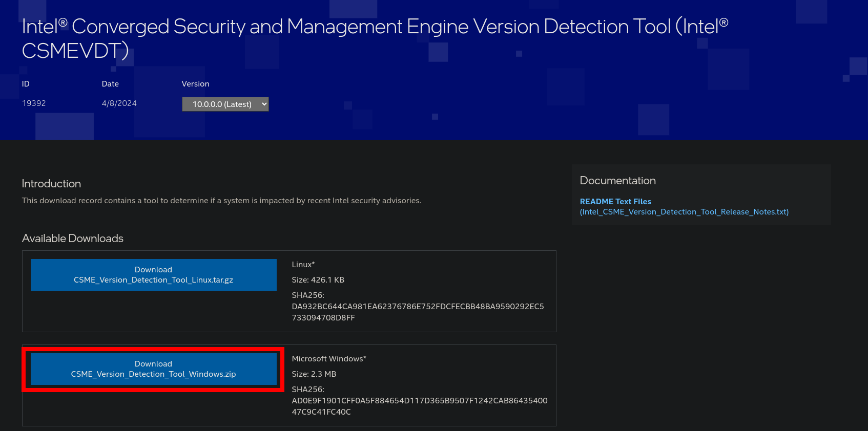This screenshot has height=431, width=868.
Task: Open the README Text Files link
Action: (x=684, y=207)
